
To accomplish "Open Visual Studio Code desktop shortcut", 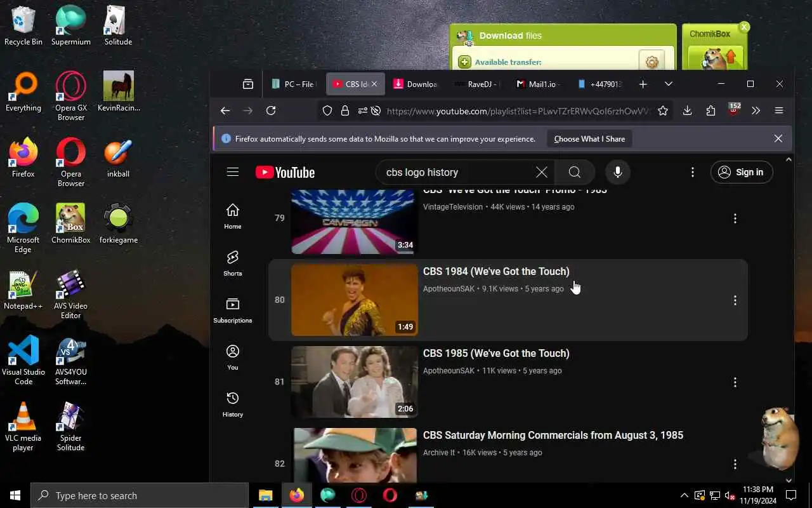I will pos(23,361).
